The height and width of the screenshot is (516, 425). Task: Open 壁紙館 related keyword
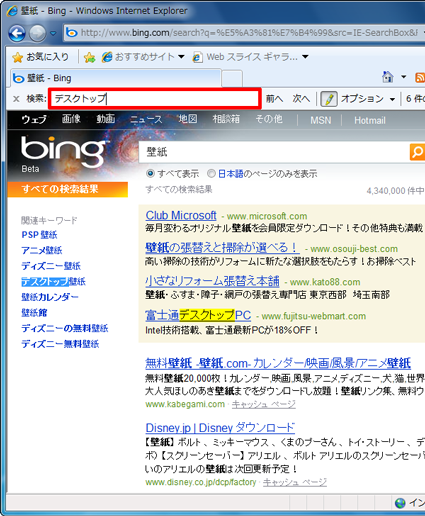click(34, 313)
